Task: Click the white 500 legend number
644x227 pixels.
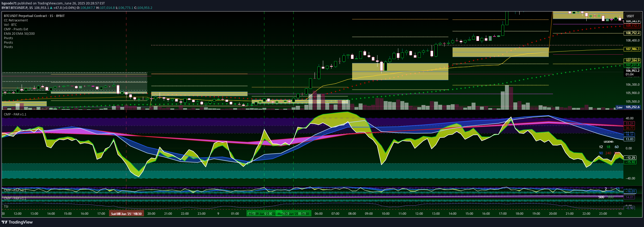Action: 601,197
